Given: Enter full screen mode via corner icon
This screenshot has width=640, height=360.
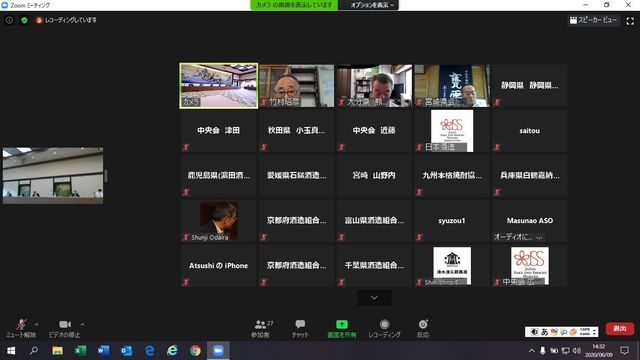Looking at the screenshot, I should pyautogui.click(x=630, y=21).
